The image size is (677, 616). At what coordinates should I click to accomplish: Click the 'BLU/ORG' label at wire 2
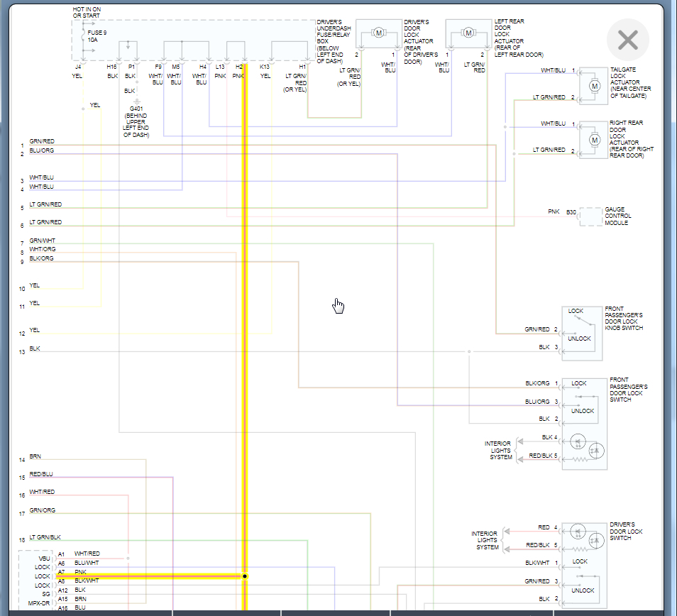(41, 150)
